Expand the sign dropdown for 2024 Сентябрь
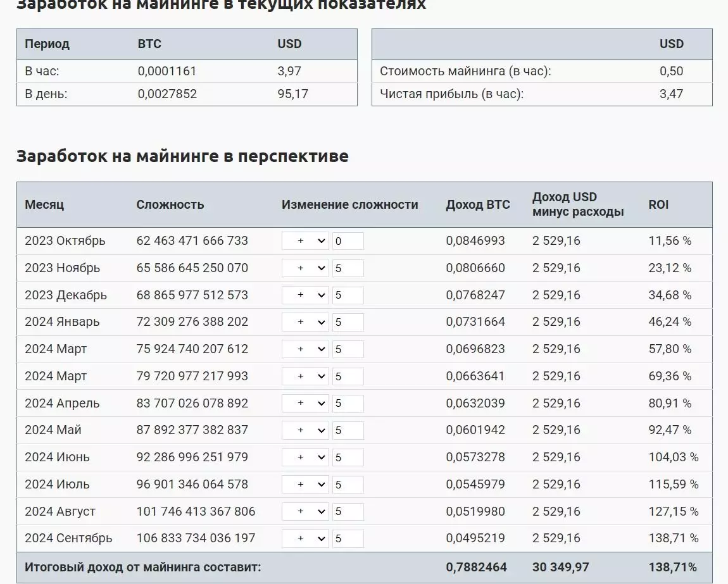 304,538
